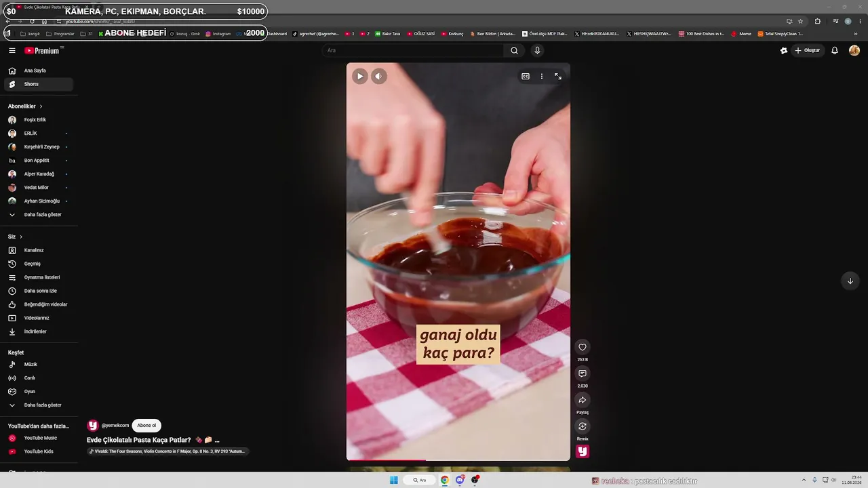868x488 pixels.
Task: Open Beğendiğim videolar list
Action: pyautogui.click(x=39, y=304)
